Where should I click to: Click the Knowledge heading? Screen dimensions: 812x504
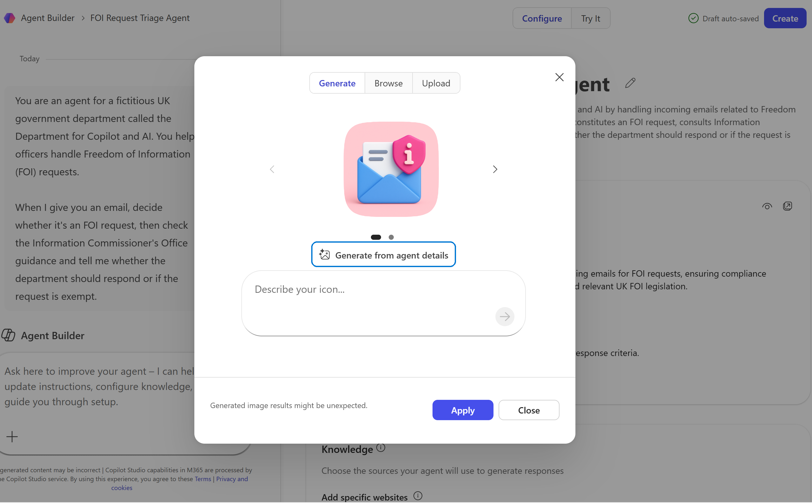tap(347, 449)
